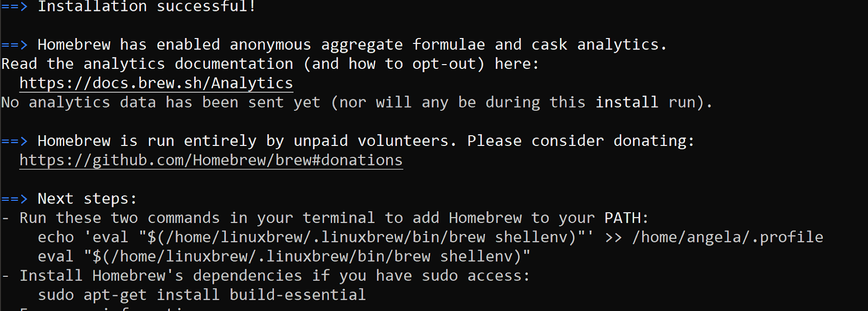The image size is (868, 311).
Task: Click the blue arrow before 'Homebrew is run'
Action: tap(14, 141)
